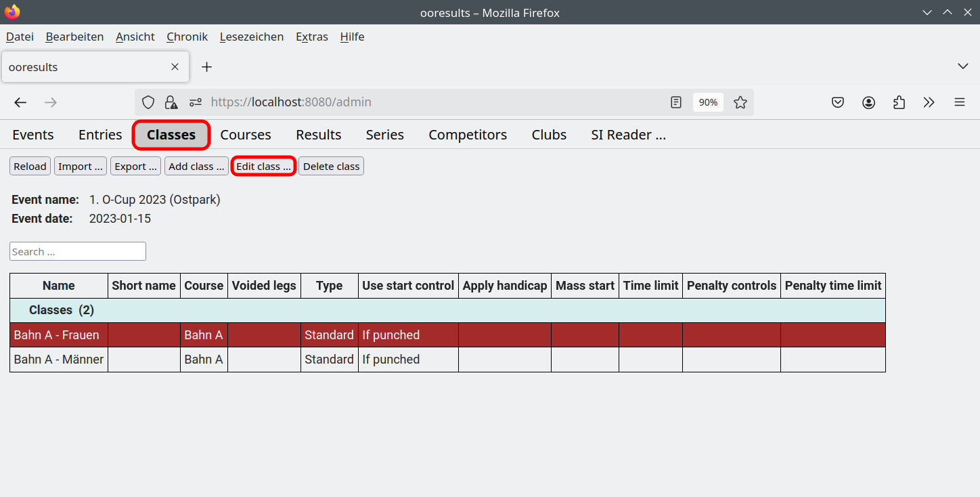The image size is (980, 497).
Task: Focus the Search ... input field
Action: pos(78,251)
